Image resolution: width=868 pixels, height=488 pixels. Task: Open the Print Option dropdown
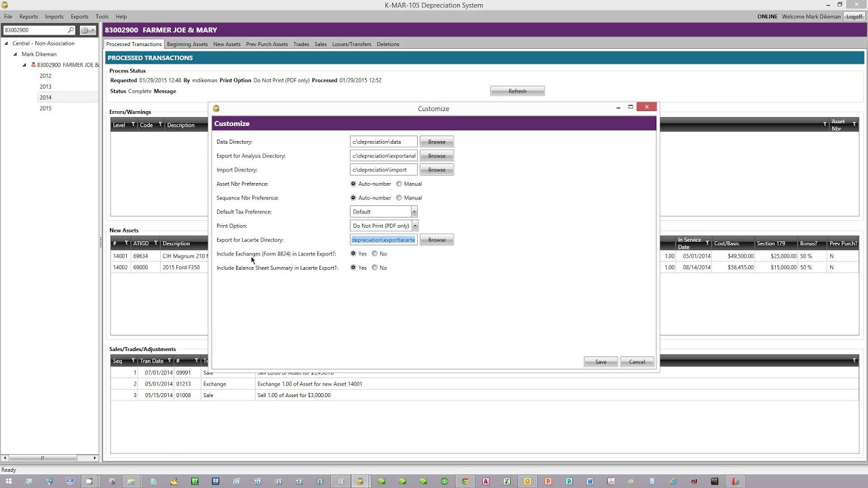pos(415,226)
